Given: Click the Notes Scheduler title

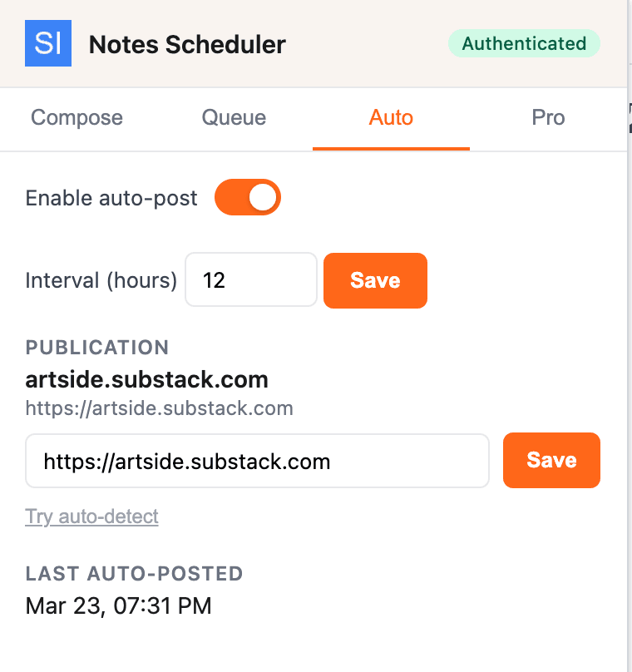Looking at the screenshot, I should (186, 45).
